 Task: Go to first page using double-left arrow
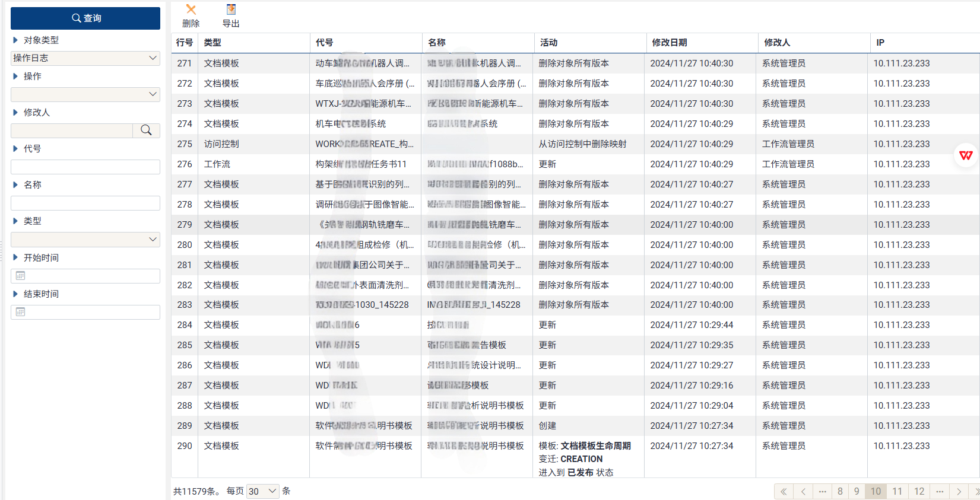(784, 491)
